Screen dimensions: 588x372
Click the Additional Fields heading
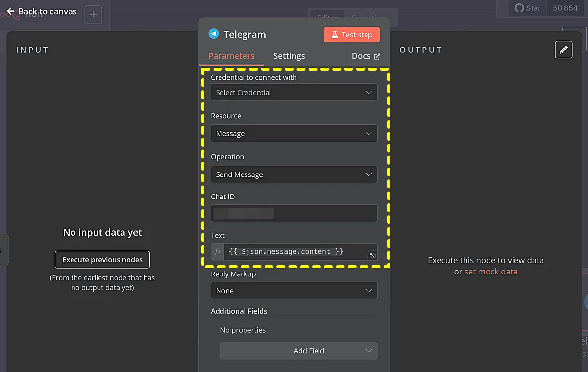point(239,311)
